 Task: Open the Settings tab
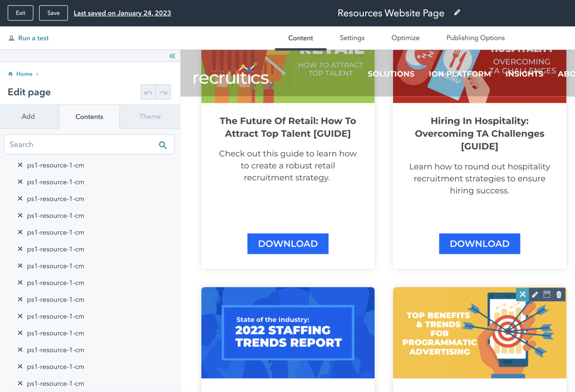pos(352,38)
